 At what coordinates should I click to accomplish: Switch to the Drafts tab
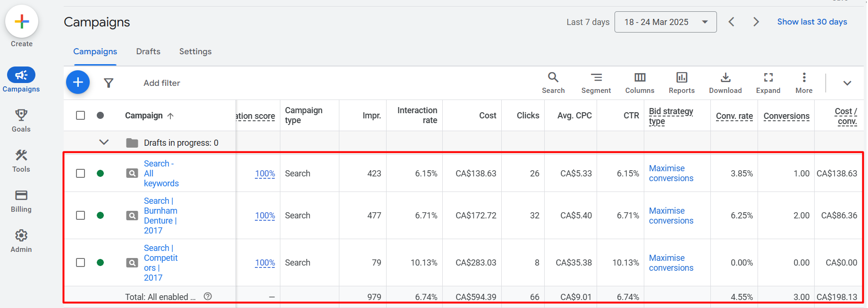pos(148,51)
